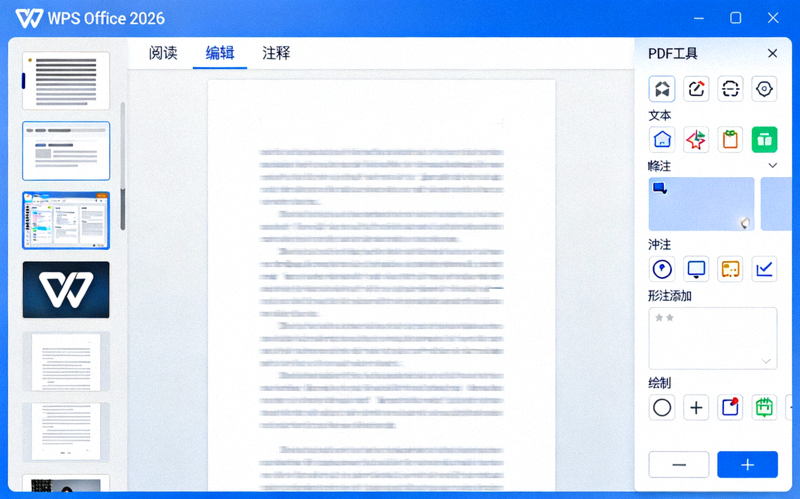Click the orange clipboard icon under 文本
Image resolution: width=800 pixels, height=499 pixels.
(x=730, y=139)
